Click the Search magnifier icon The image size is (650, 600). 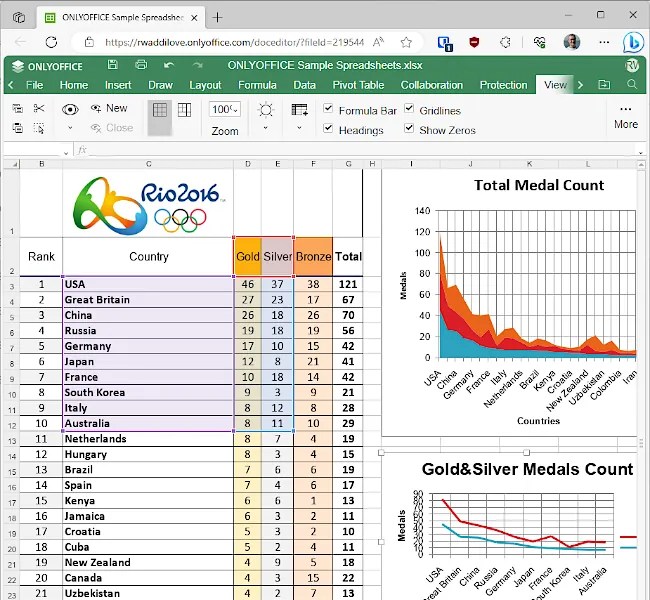click(632, 85)
